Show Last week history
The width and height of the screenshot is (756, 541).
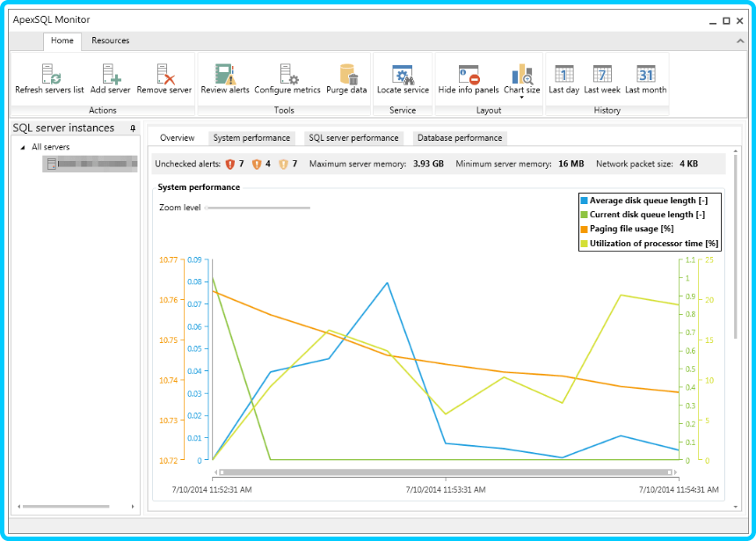tap(601, 80)
